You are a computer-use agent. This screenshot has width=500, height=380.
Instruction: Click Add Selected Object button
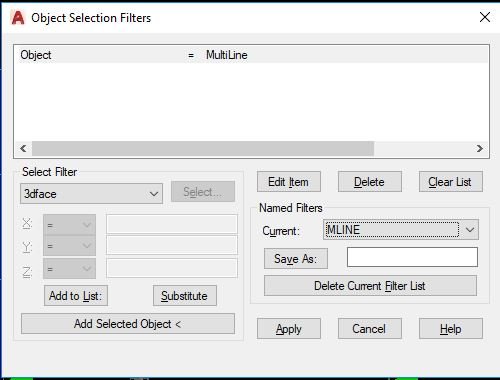click(128, 324)
